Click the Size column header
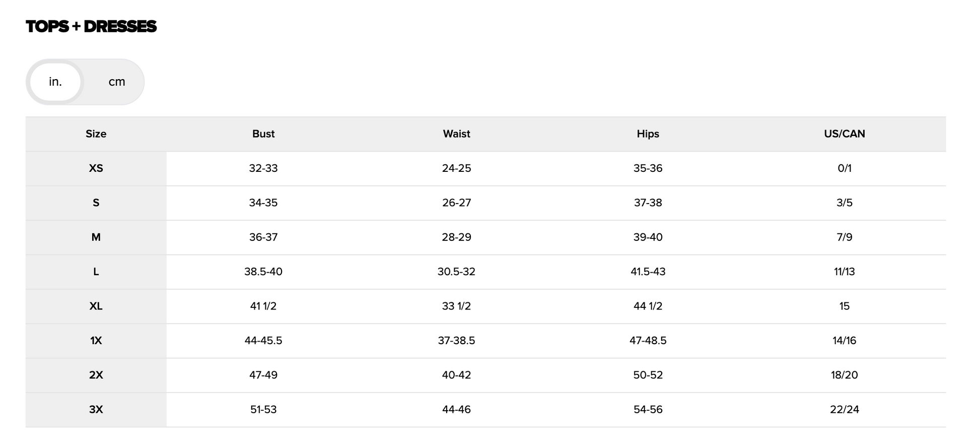The image size is (980, 448). [96, 134]
